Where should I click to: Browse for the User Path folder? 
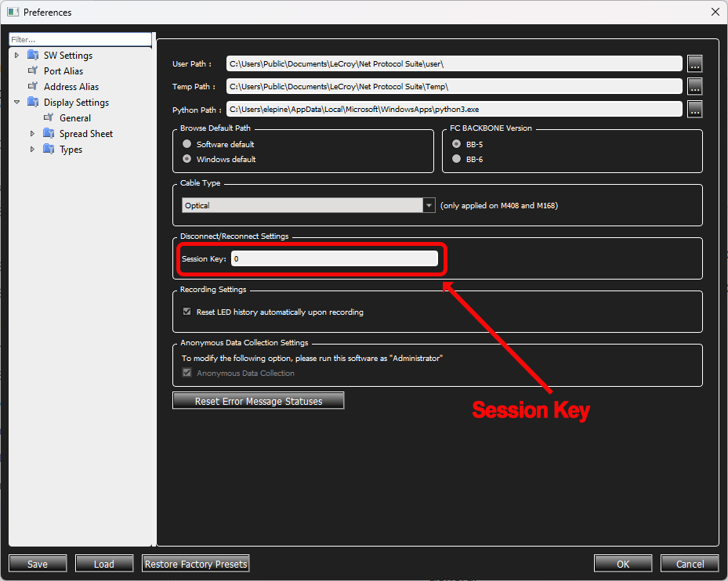pos(694,63)
